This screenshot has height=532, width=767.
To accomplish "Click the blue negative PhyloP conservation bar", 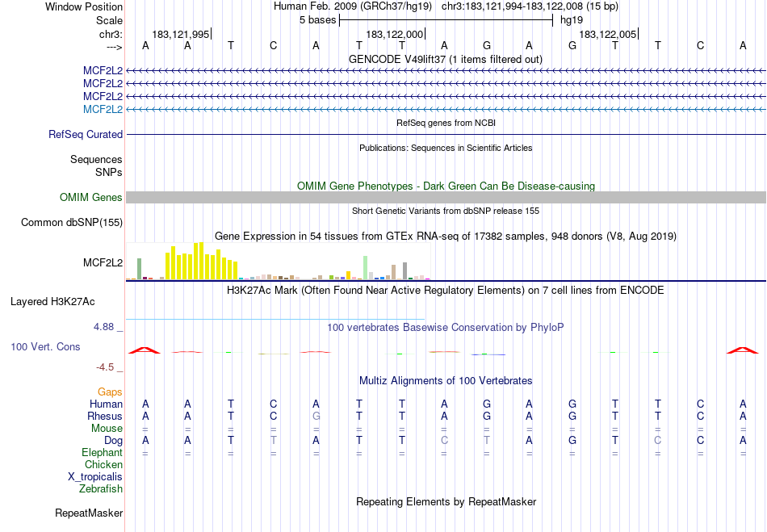I will (488, 354).
